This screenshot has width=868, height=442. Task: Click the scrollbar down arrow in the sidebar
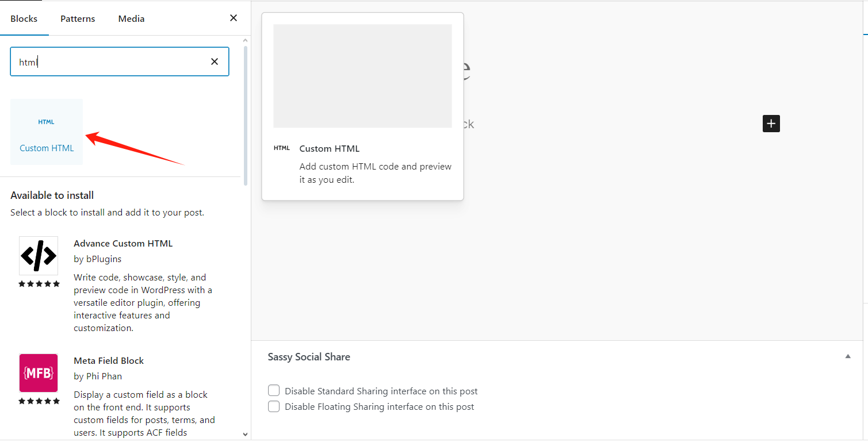pos(245,434)
